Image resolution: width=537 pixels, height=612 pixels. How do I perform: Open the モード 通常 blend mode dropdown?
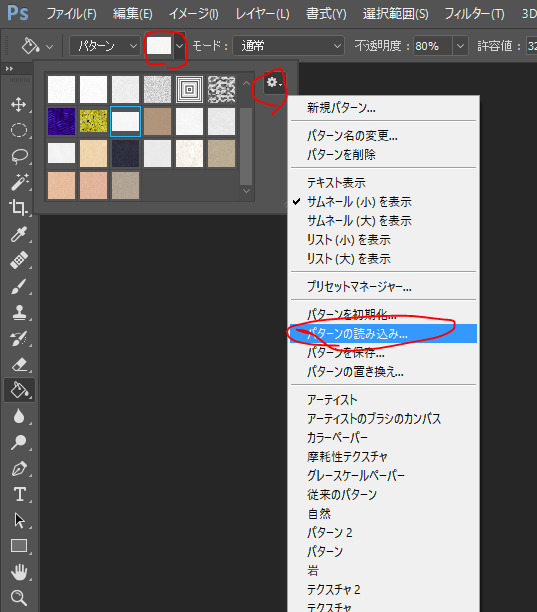(288, 46)
